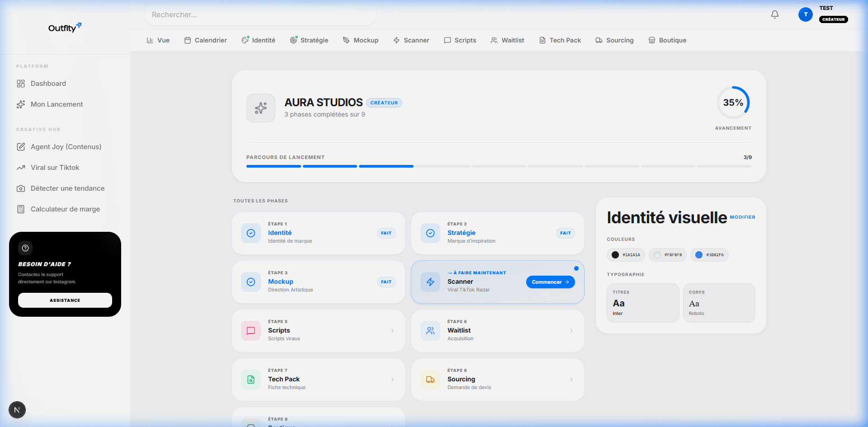
Task: Click the T user avatar
Action: pyautogui.click(x=805, y=14)
